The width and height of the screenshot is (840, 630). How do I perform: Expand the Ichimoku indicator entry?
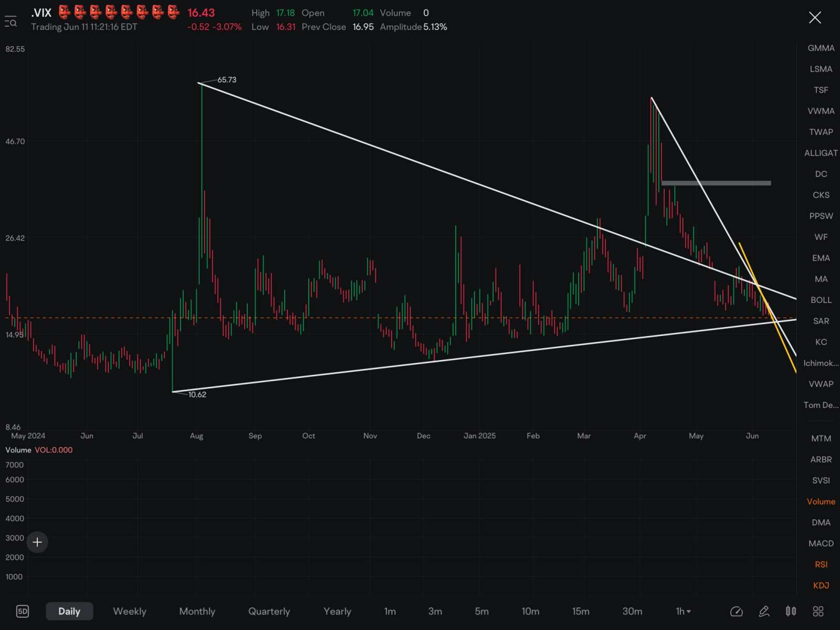(x=821, y=363)
